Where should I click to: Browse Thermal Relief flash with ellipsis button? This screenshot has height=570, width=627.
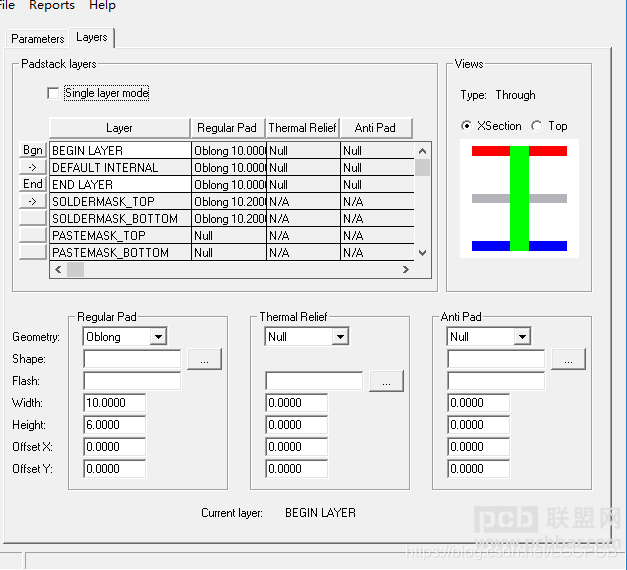[386, 381]
